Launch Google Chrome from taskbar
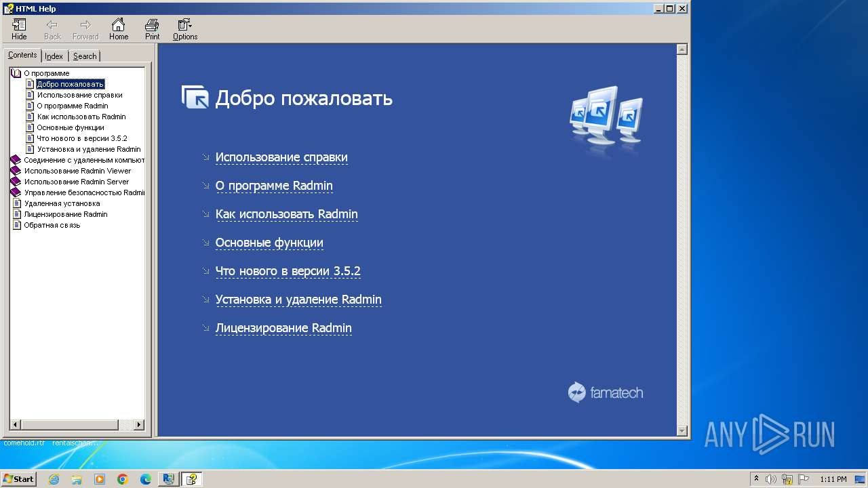 [123, 479]
